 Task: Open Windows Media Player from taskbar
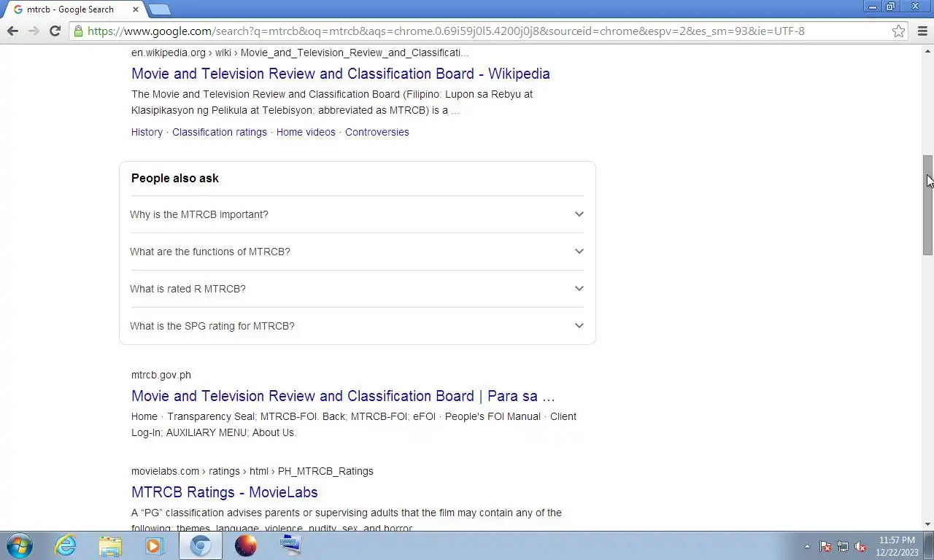click(x=154, y=545)
